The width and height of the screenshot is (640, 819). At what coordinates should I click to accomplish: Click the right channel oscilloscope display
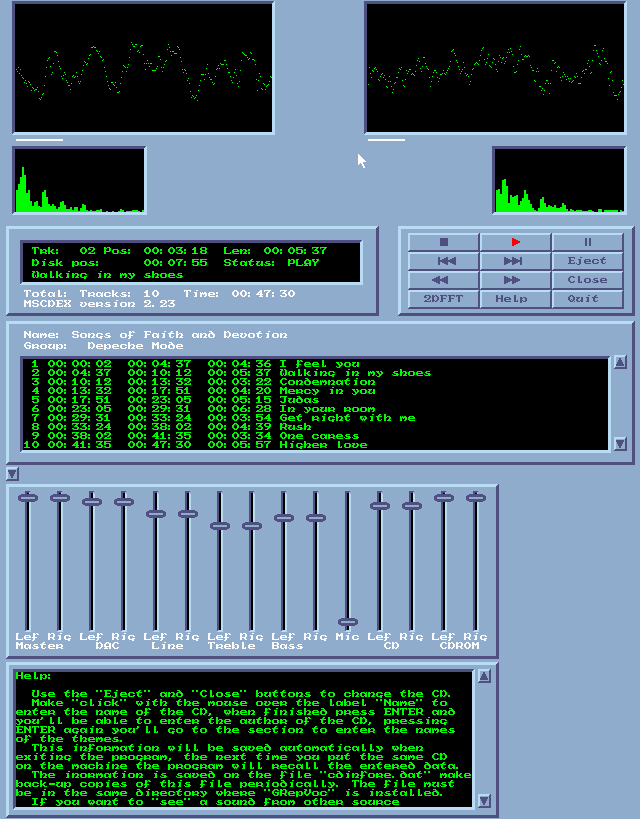pyautogui.click(x=495, y=68)
